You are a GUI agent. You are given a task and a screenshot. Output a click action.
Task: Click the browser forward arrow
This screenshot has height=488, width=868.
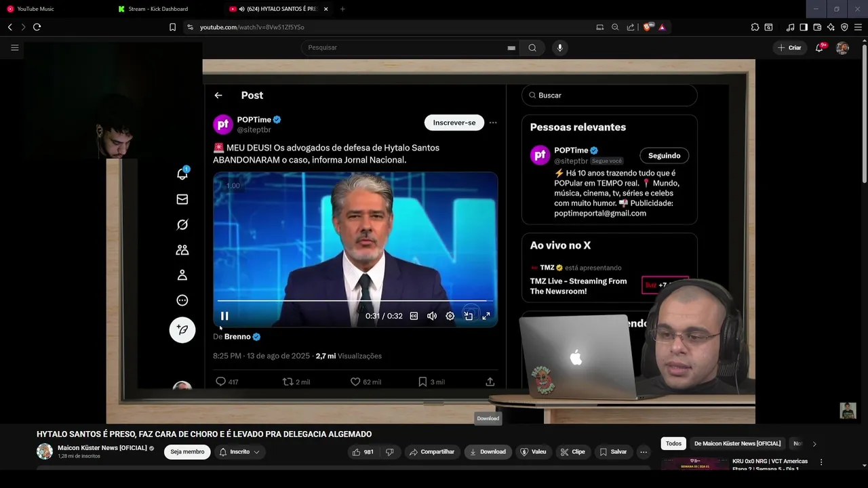(23, 27)
